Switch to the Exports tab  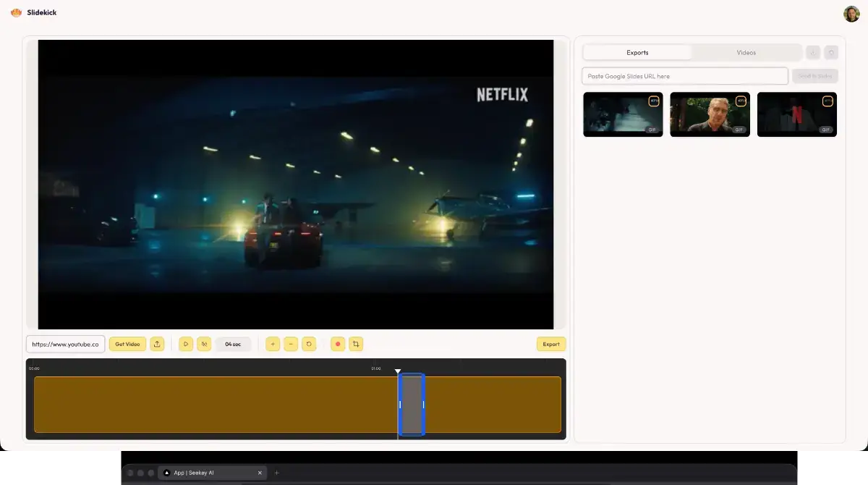click(637, 52)
